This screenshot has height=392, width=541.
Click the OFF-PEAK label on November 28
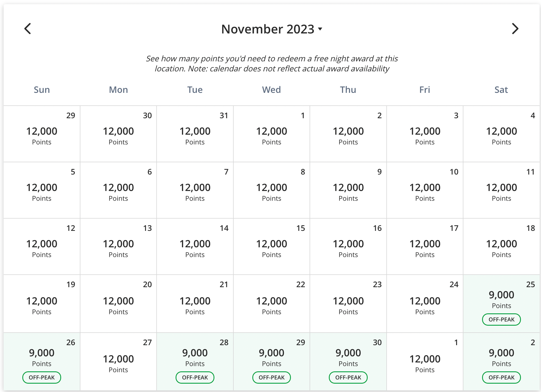(x=195, y=377)
